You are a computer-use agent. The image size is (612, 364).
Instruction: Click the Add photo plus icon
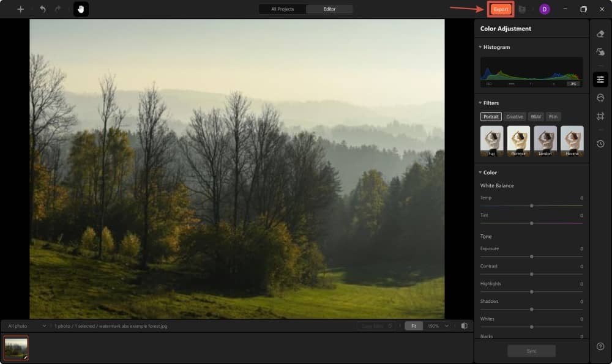[x=20, y=9]
